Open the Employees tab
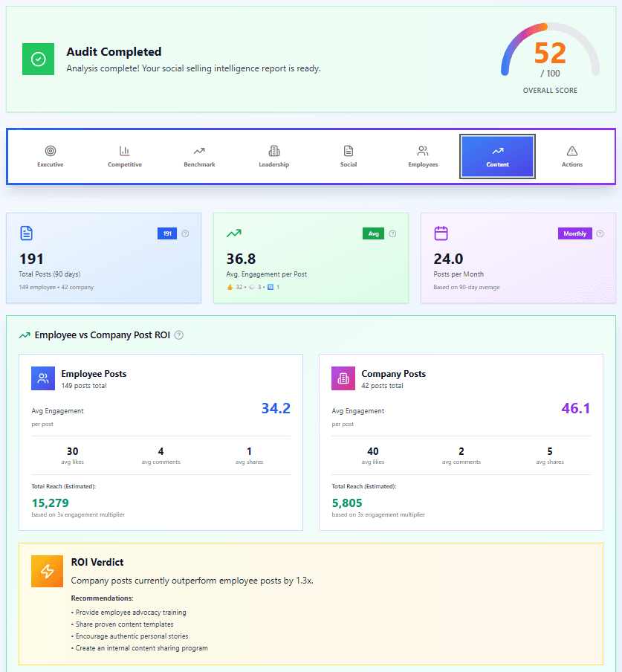622x672 pixels. pos(423,156)
